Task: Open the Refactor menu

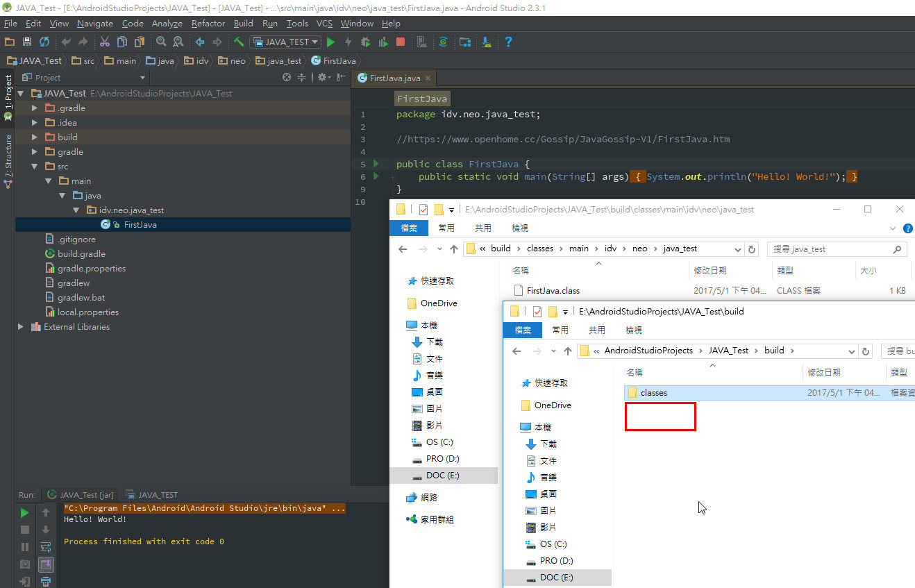Action: coord(208,24)
